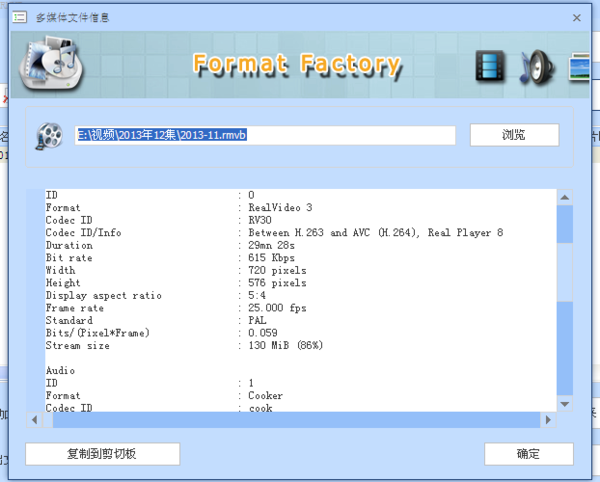Click horizontal scrollbar right arrow
600x482 pixels.
[549, 419]
